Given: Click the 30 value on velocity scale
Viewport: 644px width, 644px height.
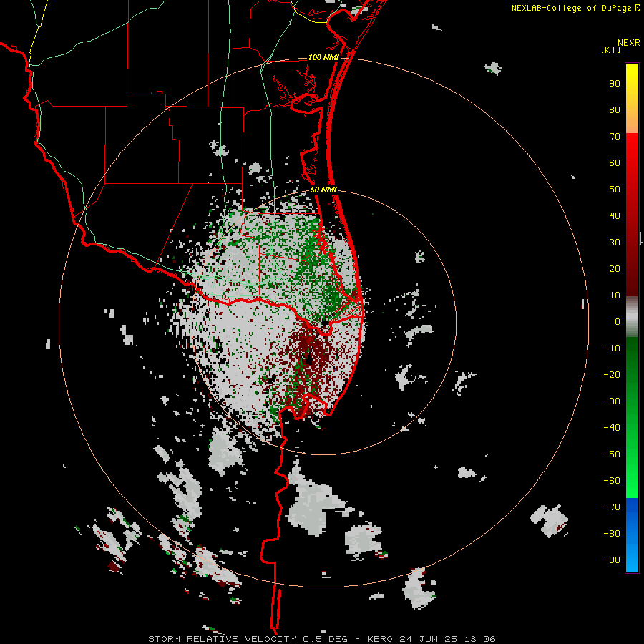Looking at the screenshot, I should (615, 243).
